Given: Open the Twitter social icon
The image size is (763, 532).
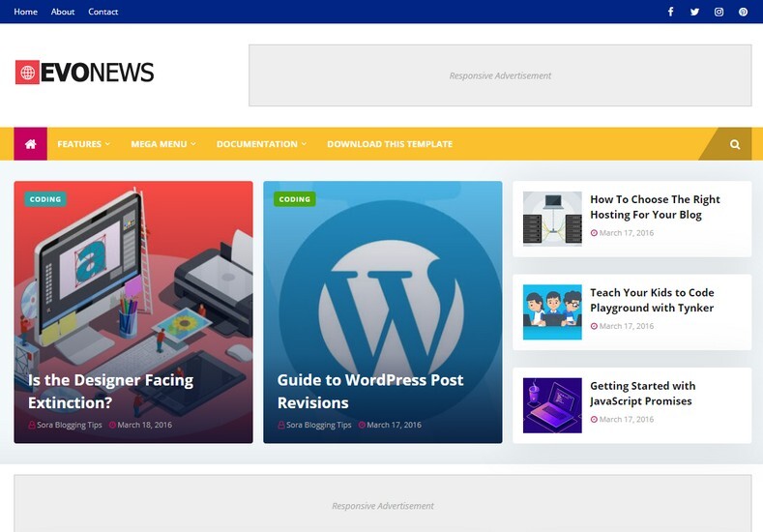Looking at the screenshot, I should (x=694, y=12).
